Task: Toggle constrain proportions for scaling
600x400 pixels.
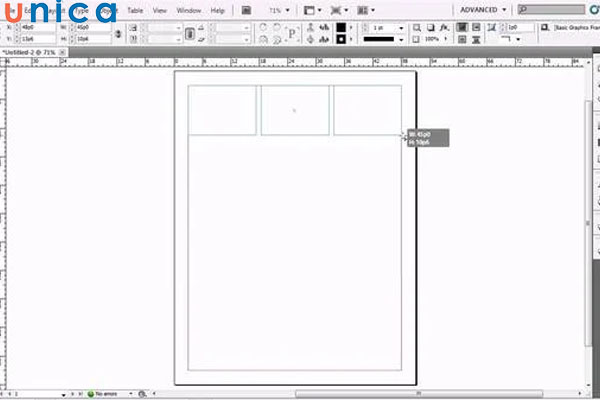Action: [x=189, y=34]
